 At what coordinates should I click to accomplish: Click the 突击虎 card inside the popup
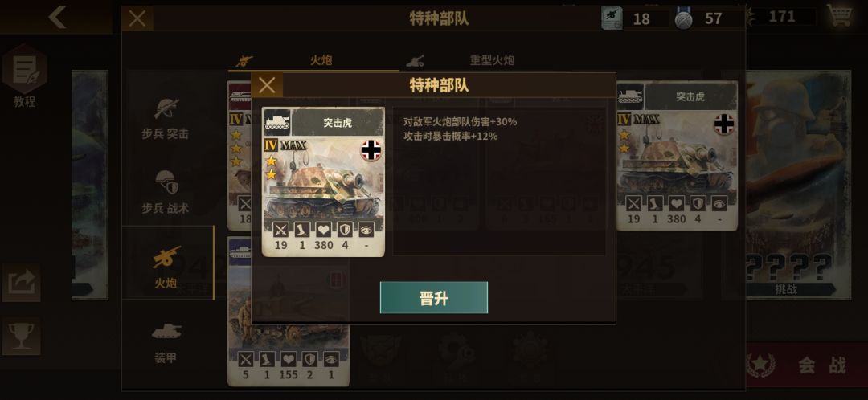(x=323, y=182)
